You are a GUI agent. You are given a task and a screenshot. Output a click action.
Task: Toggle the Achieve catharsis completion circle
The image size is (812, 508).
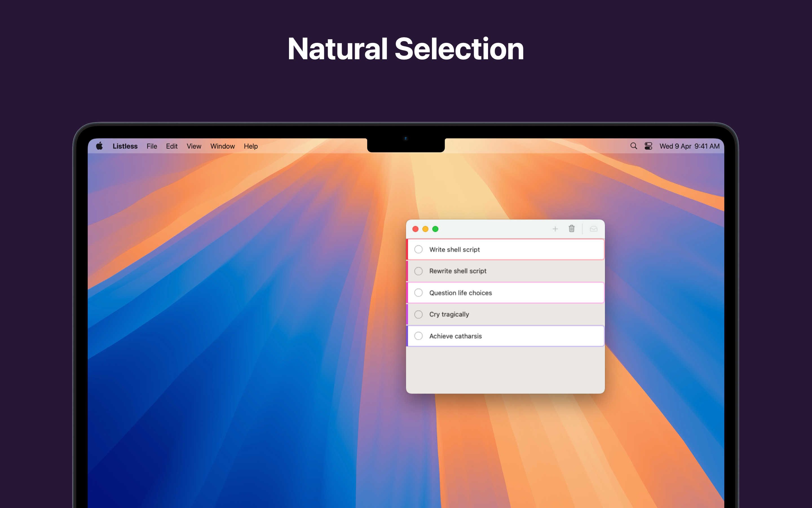418,336
